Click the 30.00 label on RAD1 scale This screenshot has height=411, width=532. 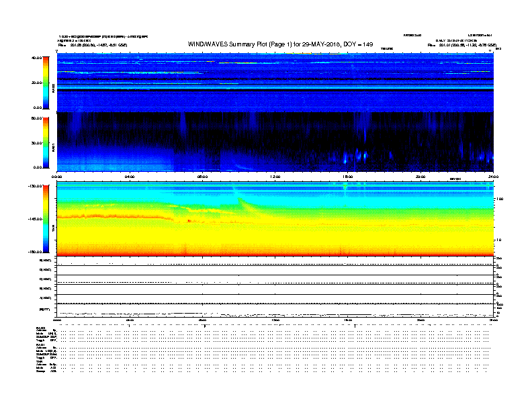pos(37,143)
